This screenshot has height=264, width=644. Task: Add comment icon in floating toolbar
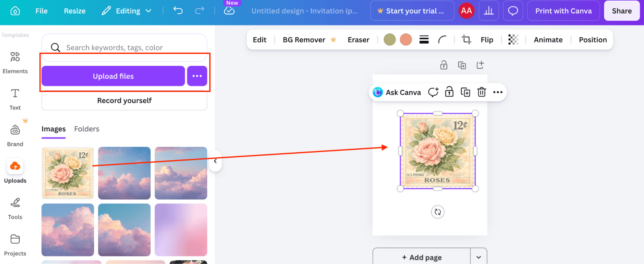(433, 92)
